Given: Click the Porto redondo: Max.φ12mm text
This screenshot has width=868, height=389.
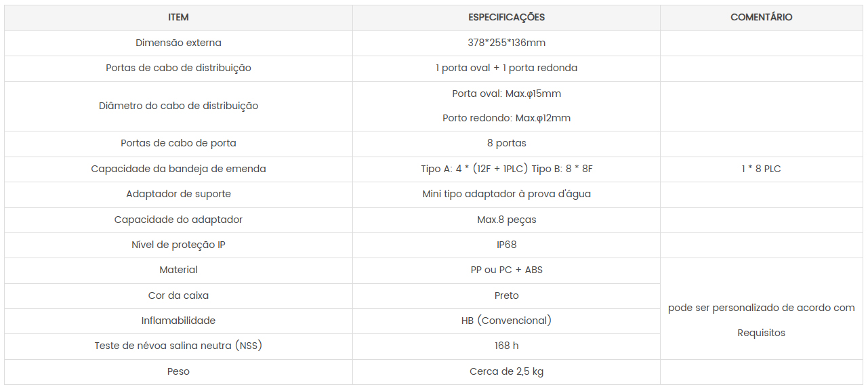Looking at the screenshot, I should 506,118.
